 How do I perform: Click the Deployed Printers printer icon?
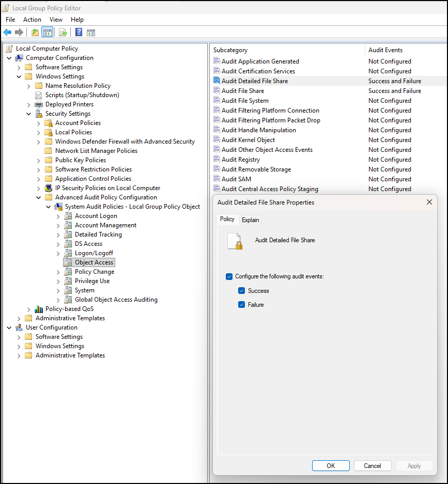pyautogui.click(x=39, y=104)
